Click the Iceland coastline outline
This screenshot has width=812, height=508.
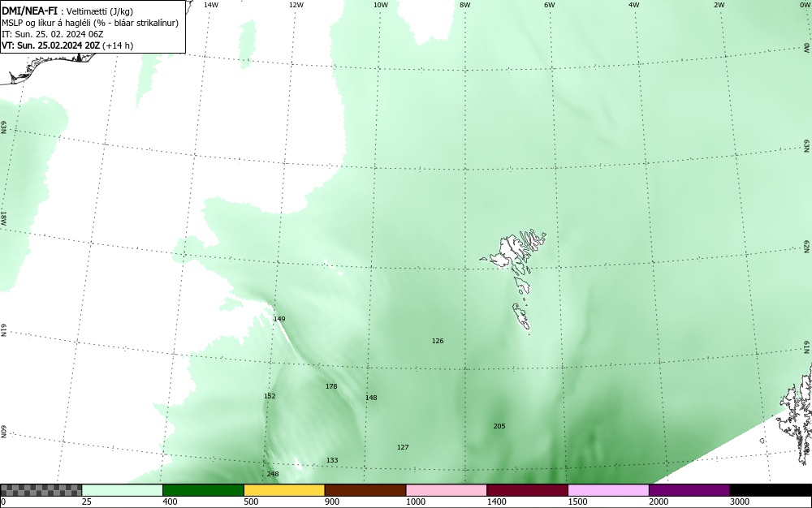click(46, 67)
